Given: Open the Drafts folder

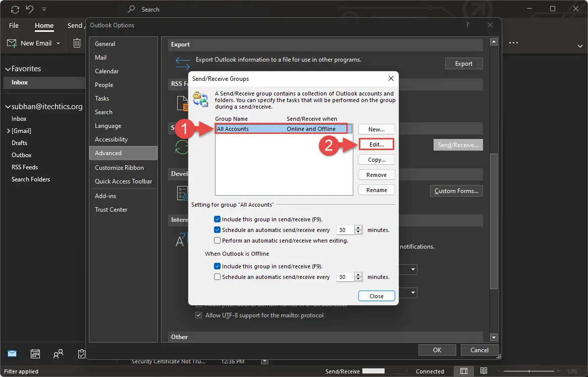Looking at the screenshot, I should pyautogui.click(x=20, y=143).
